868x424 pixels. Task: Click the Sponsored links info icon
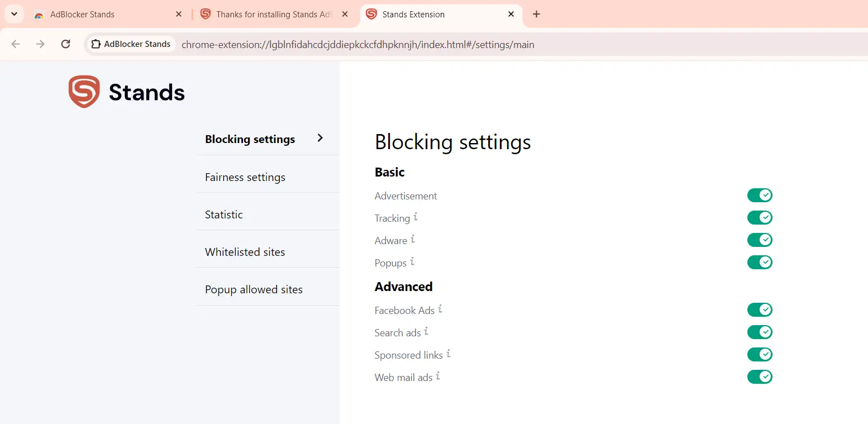click(x=449, y=353)
